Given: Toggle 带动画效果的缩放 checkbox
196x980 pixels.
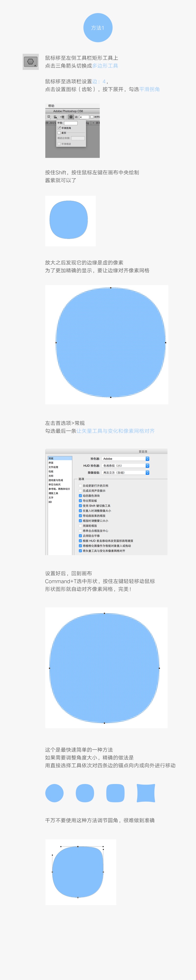Looking at the screenshot, I should point(80,516).
